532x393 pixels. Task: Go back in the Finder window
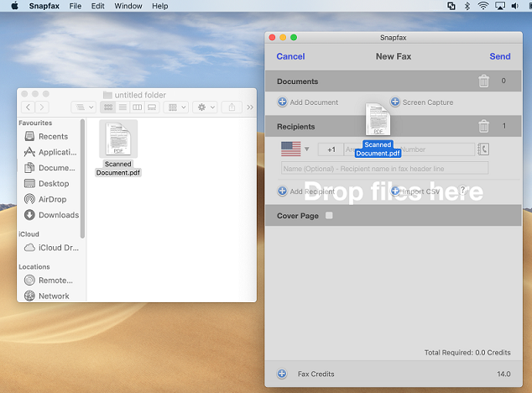point(29,107)
